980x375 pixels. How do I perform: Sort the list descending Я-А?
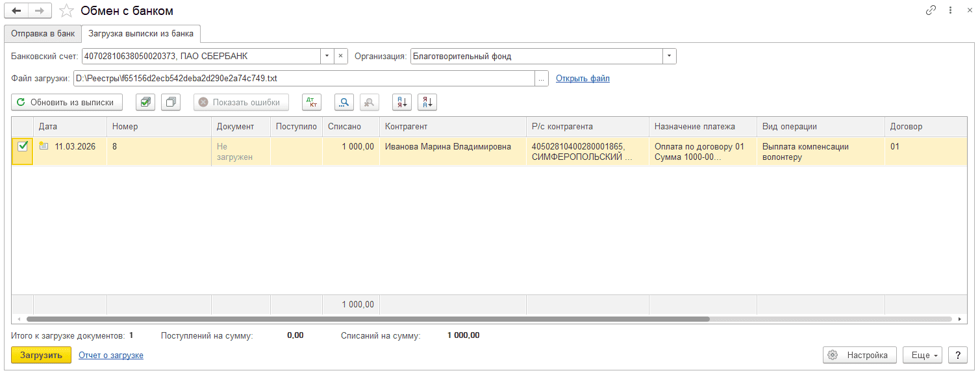tap(427, 102)
